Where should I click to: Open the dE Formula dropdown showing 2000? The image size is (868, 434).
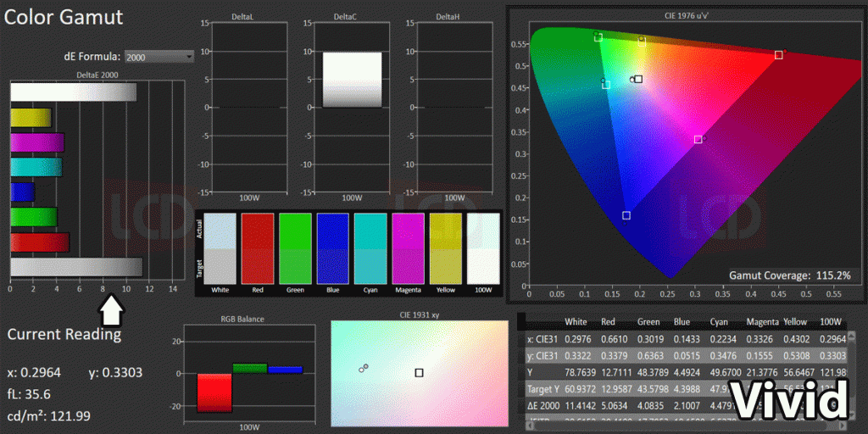pos(159,57)
